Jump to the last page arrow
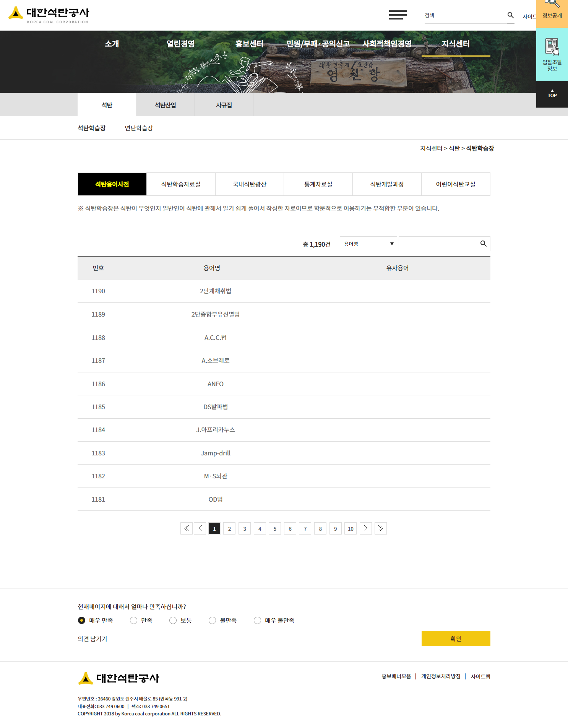 pyautogui.click(x=381, y=528)
